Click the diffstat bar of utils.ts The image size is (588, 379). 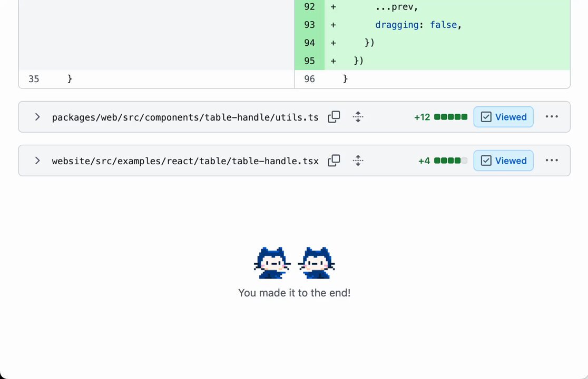coord(451,117)
